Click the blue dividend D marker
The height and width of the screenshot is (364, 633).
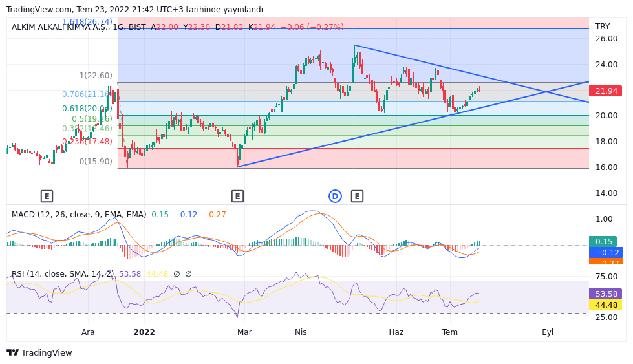coord(335,197)
